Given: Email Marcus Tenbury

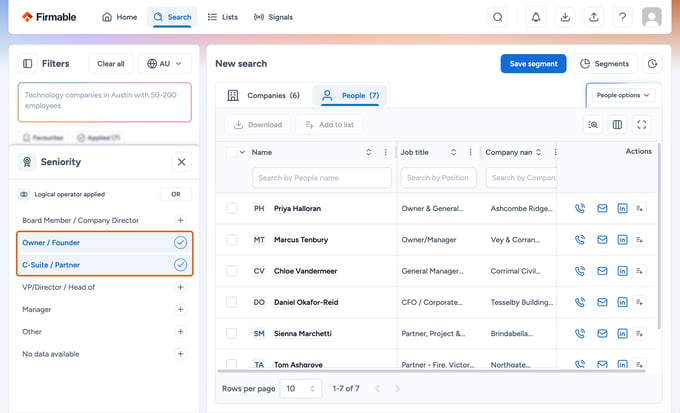Looking at the screenshot, I should click(x=602, y=239).
